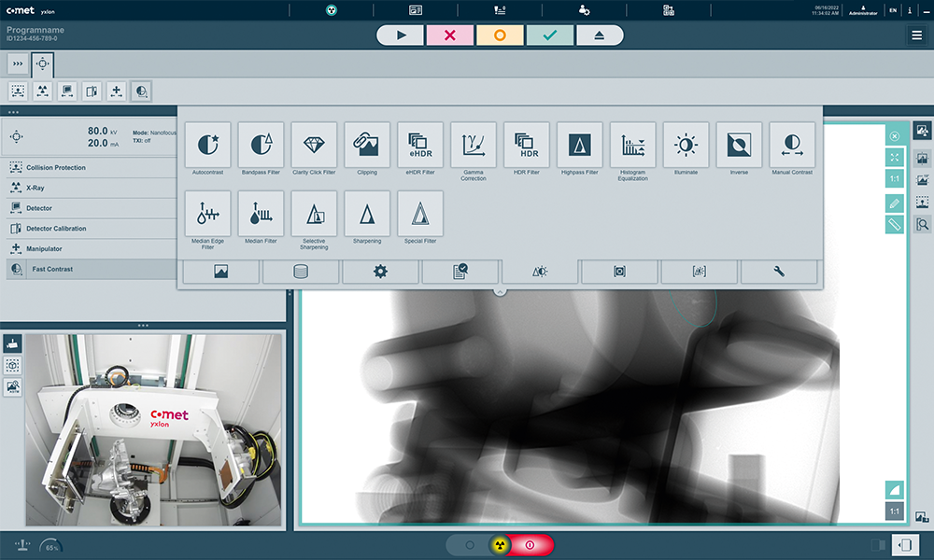Select the Clarity Click Filter diamond icon

coord(314,146)
